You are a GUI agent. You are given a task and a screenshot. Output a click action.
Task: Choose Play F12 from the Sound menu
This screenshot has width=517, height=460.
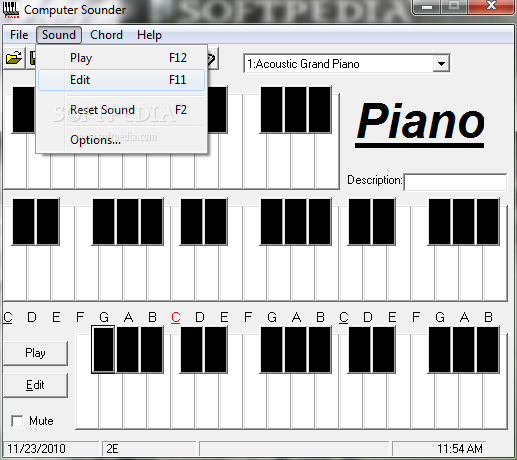[121, 58]
